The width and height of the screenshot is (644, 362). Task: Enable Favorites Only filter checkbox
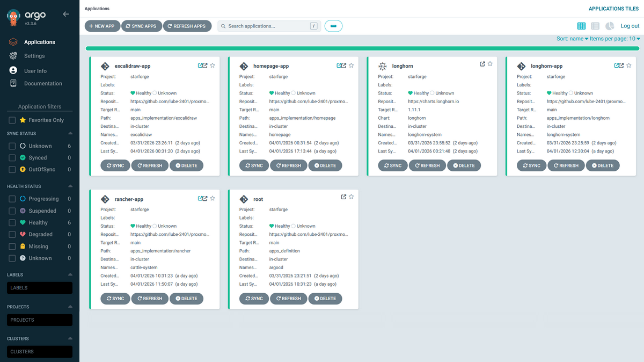pyautogui.click(x=12, y=120)
